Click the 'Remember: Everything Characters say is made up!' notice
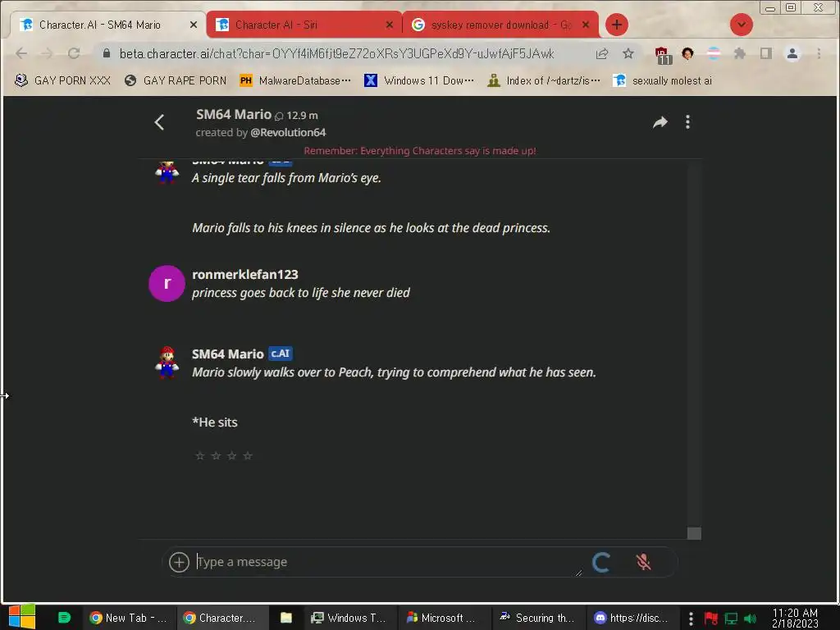Screen dimensions: 840x630 [x=420, y=151]
